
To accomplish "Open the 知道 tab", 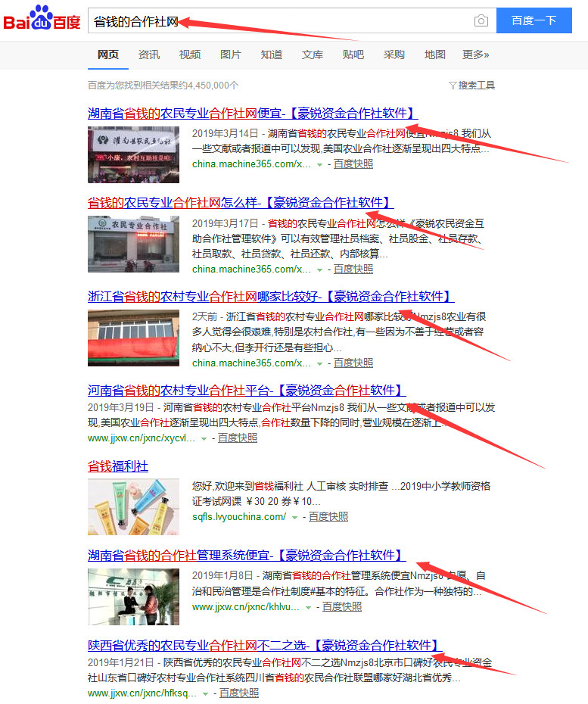I will pos(272,55).
